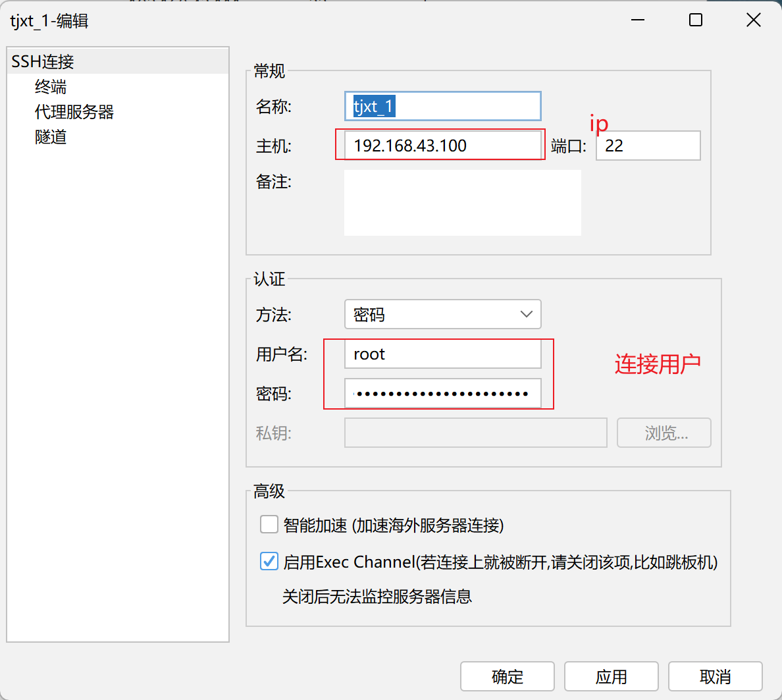Open the 终端 settings page
782x700 pixels.
click(x=51, y=87)
